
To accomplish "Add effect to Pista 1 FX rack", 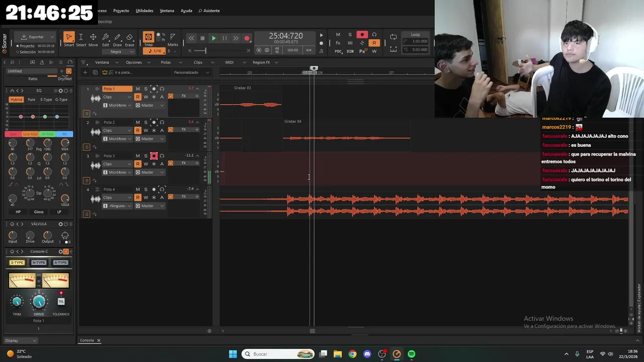I will [197, 96].
